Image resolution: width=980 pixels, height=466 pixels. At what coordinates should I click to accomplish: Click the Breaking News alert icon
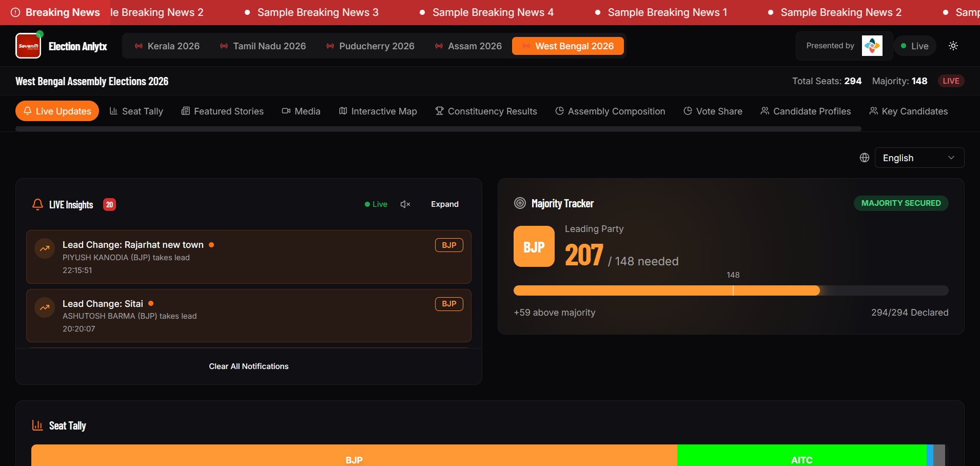click(x=15, y=12)
